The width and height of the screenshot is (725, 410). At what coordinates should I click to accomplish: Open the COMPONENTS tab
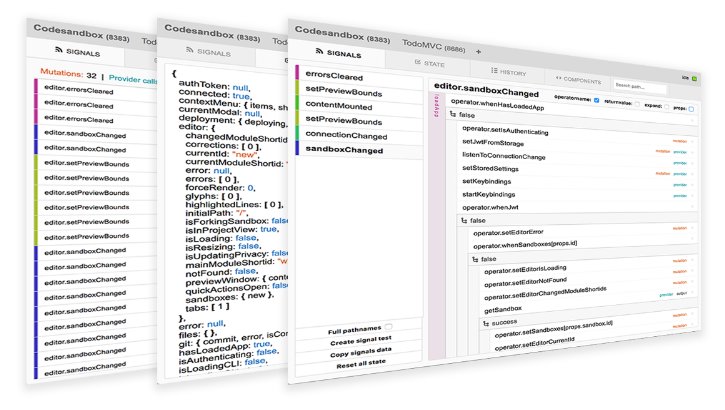(578, 80)
